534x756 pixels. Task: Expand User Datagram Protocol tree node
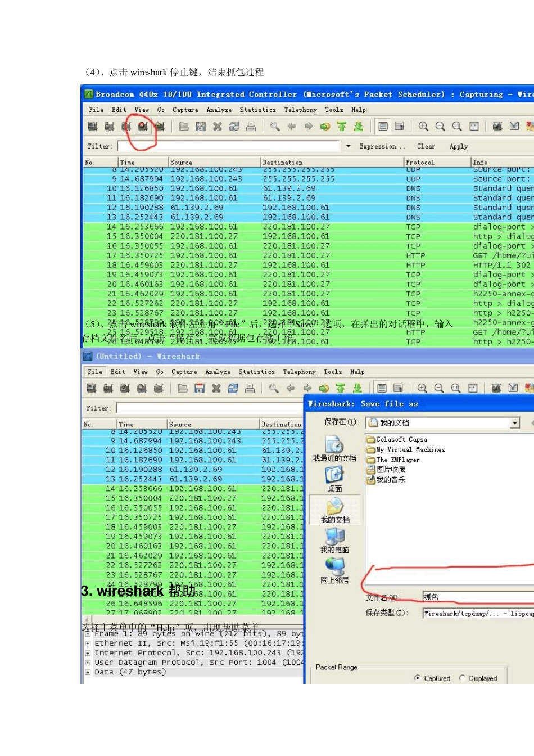point(88,663)
